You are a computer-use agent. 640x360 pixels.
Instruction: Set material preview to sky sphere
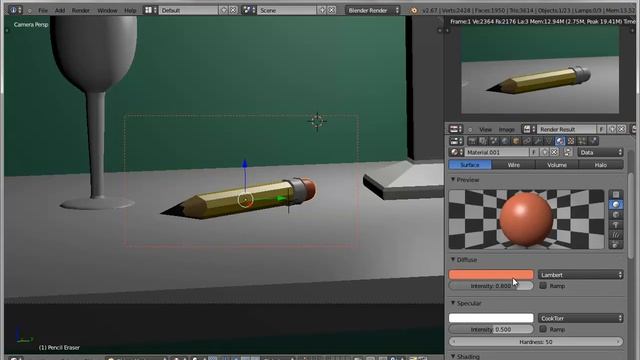pos(616,244)
